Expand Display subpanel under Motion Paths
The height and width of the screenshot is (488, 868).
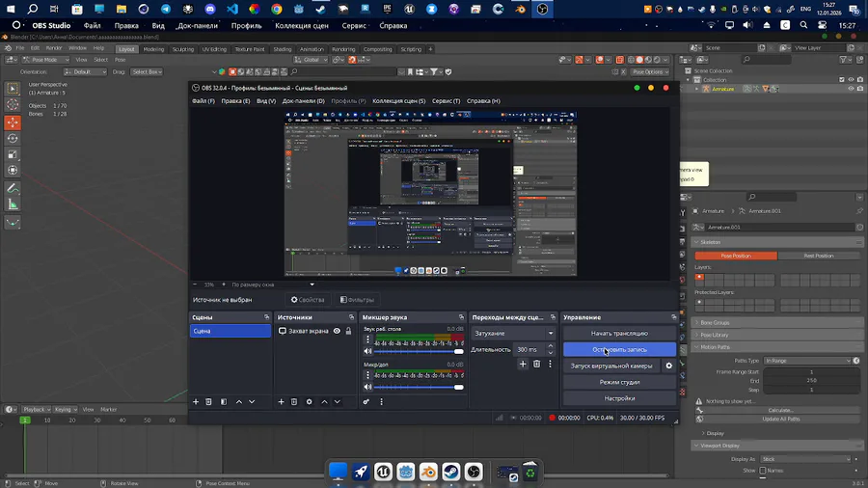coord(714,433)
